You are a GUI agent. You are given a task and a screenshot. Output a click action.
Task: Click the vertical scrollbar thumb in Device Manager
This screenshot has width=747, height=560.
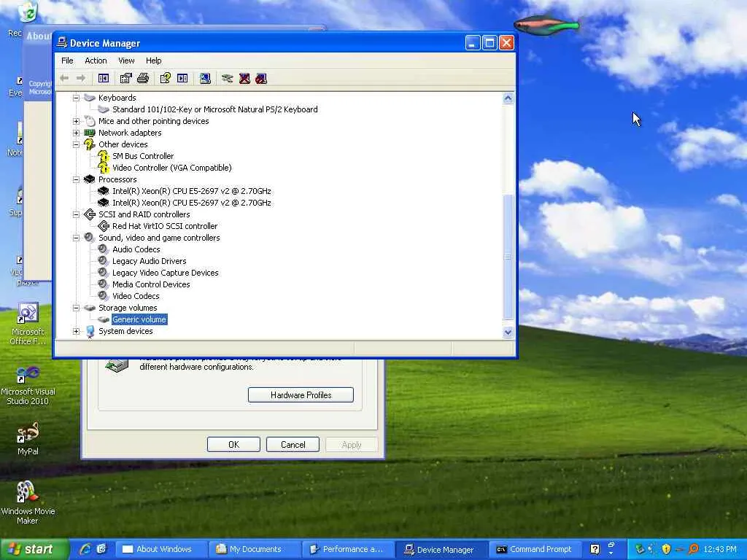(508, 257)
